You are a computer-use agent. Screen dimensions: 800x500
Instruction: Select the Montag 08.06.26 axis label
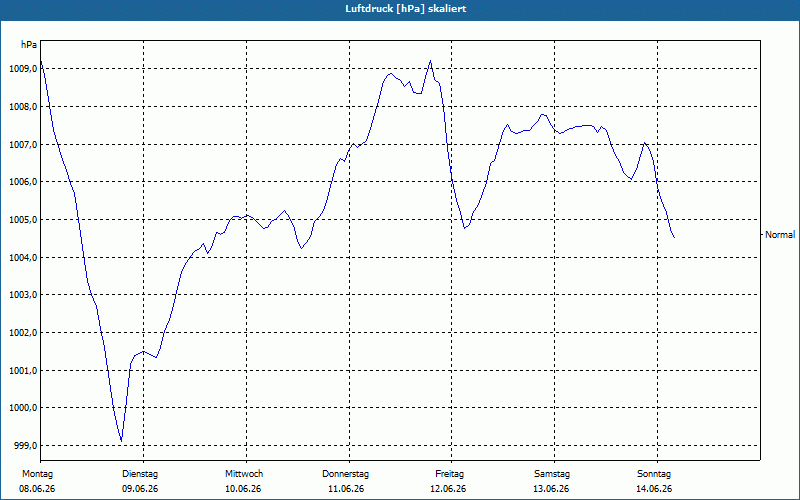pyautogui.click(x=37, y=481)
